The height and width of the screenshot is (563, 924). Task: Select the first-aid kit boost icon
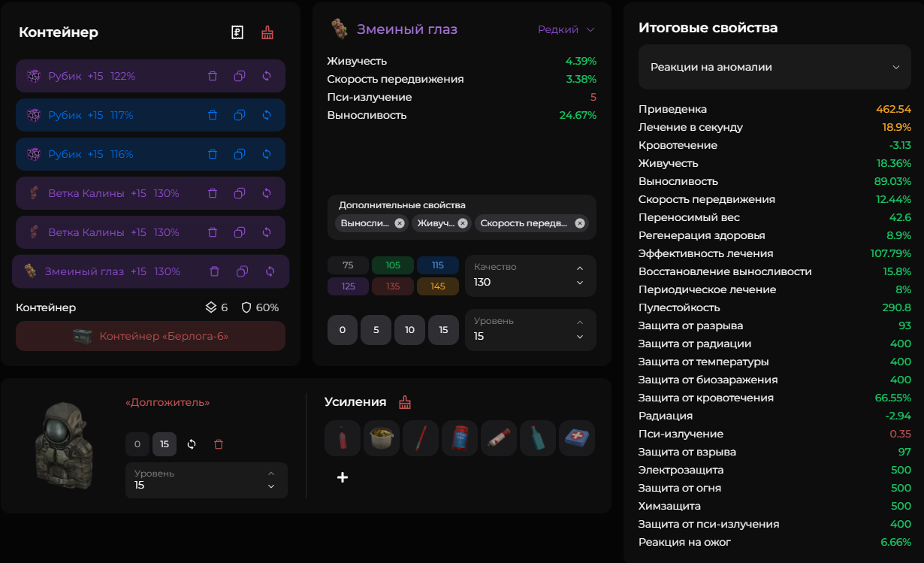point(577,437)
